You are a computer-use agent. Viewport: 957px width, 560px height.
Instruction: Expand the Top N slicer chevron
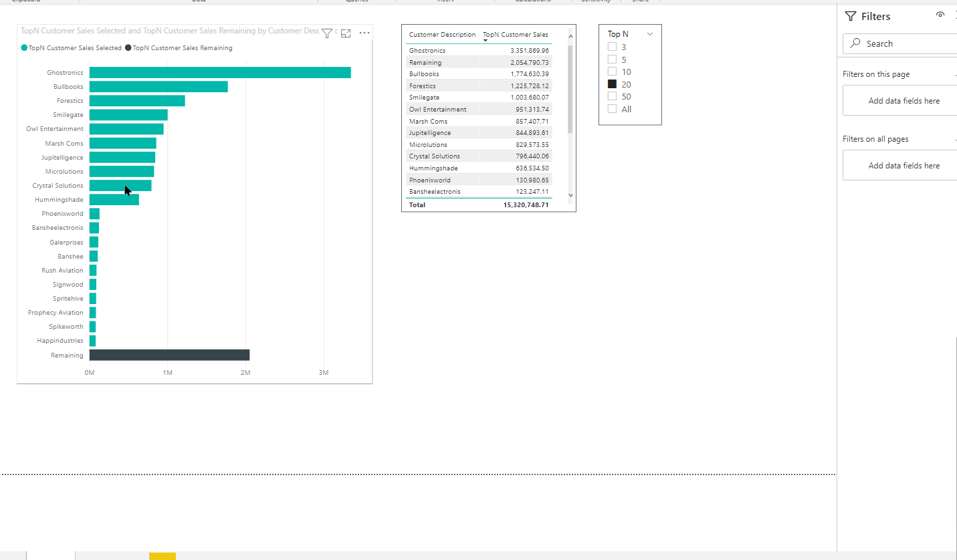tap(649, 33)
